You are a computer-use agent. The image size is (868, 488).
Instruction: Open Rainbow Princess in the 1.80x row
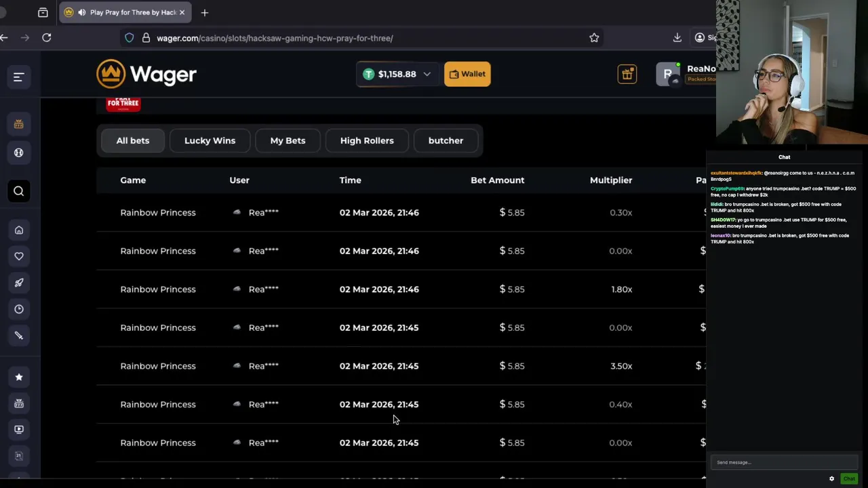click(x=158, y=289)
